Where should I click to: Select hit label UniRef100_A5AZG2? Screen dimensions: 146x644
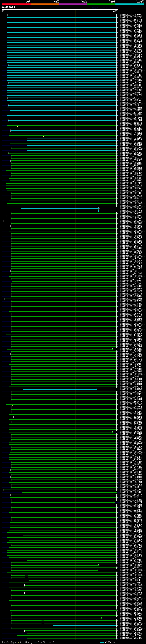[x=131, y=48]
